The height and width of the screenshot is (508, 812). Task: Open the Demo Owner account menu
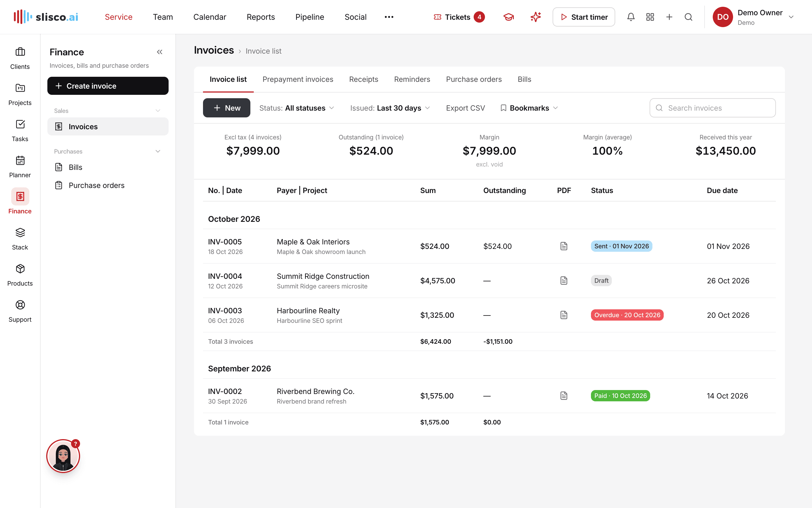tap(754, 17)
